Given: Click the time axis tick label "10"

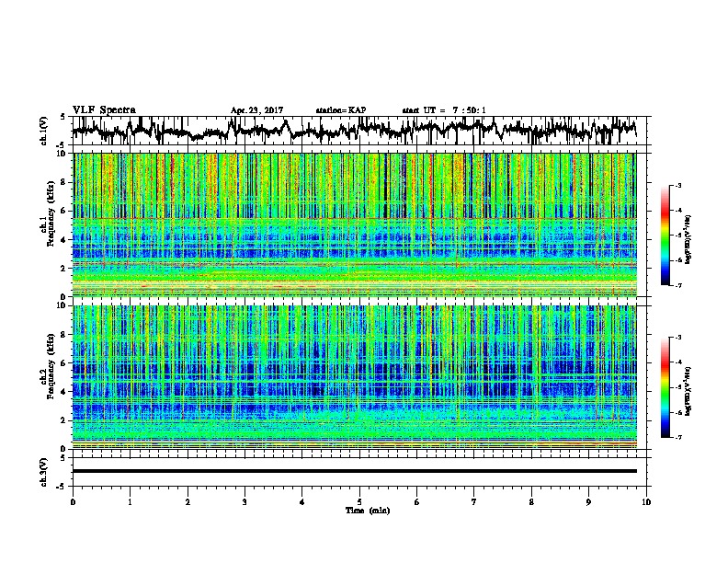Looking at the screenshot, I should point(646,502).
